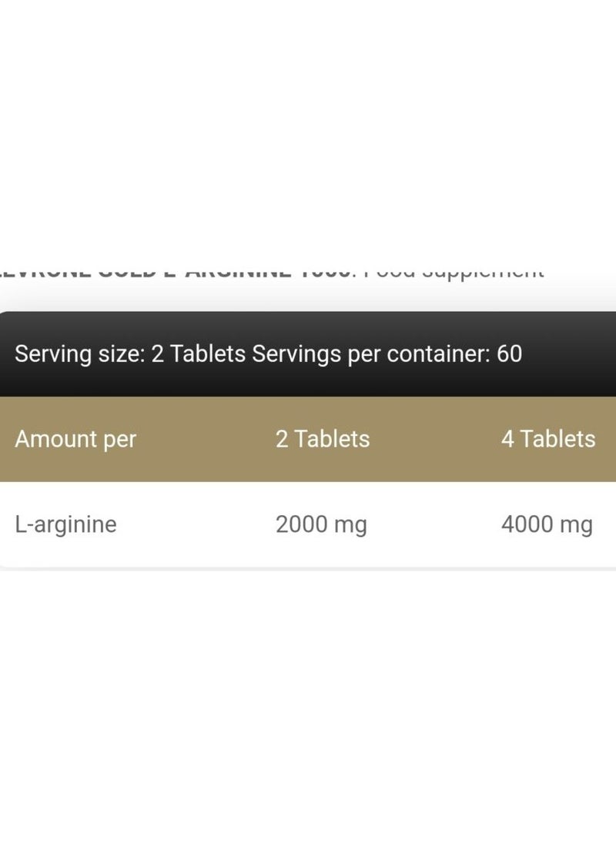Select the 'Servings per container: 60' text
This screenshot has height=844, width=616.
tap(387, 354)
